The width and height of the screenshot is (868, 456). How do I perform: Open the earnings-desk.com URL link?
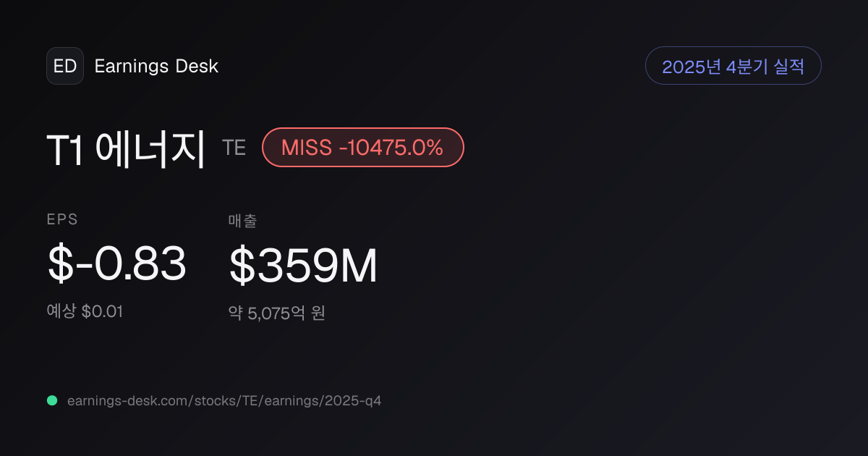[x=224, y=400]
